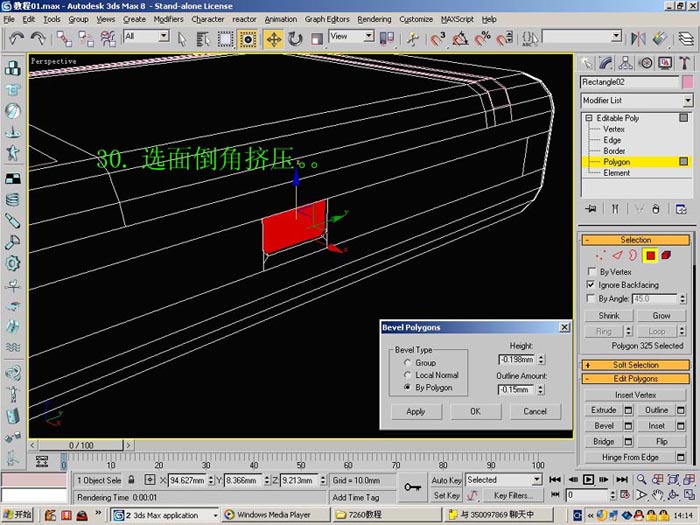Open the Animation menu
This screenshot has height=525, width=700.
pos(280,19)
